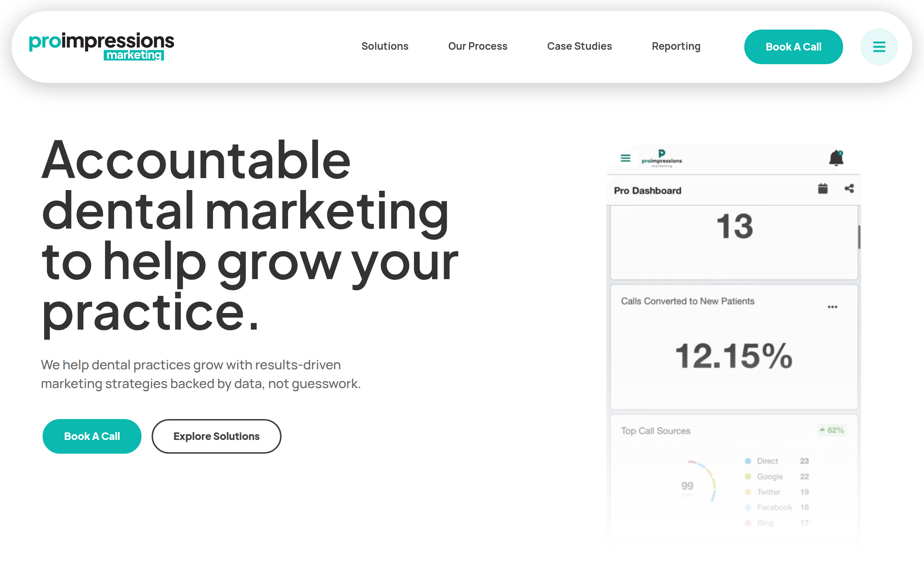
Task: Click the Proimpressions logo in the dashboard header
Action: 661,158
